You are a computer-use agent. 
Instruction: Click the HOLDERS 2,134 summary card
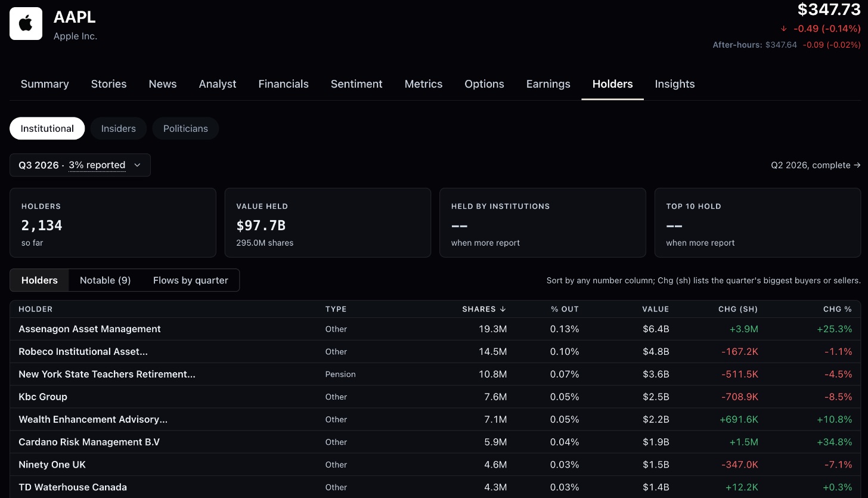pos(113,223)
